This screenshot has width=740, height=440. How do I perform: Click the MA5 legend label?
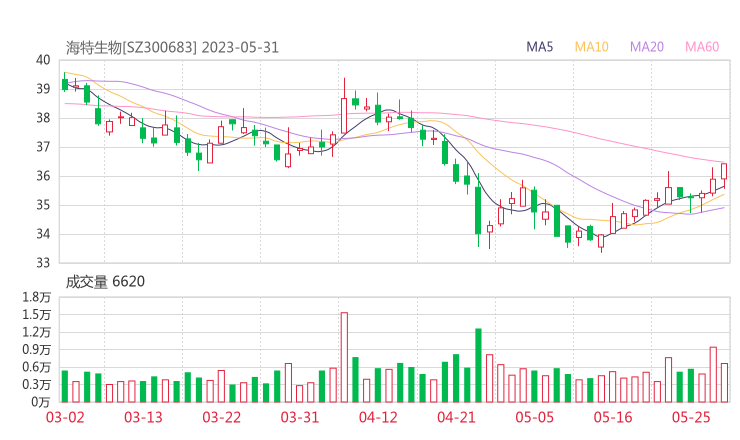click(539, 47)
